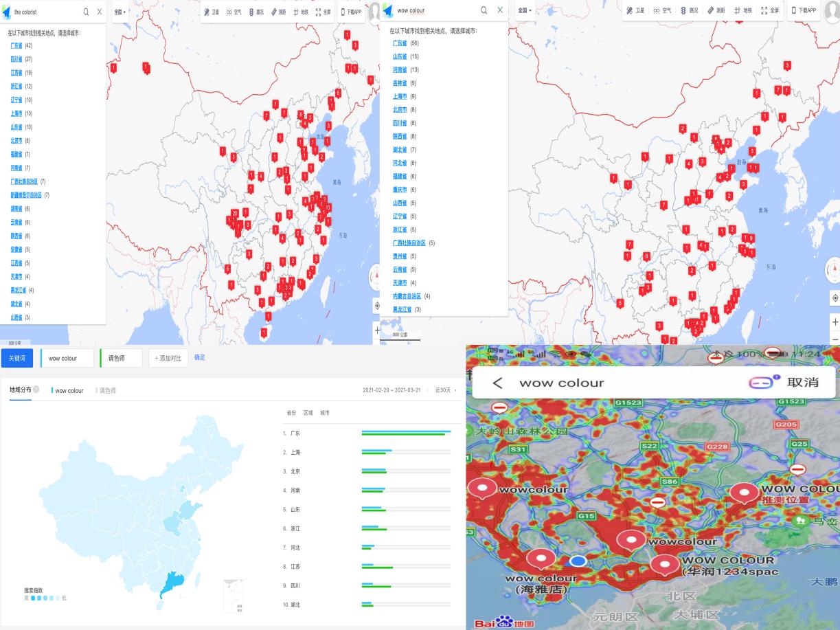Clear the wow colour map search with X

(500, 10)
